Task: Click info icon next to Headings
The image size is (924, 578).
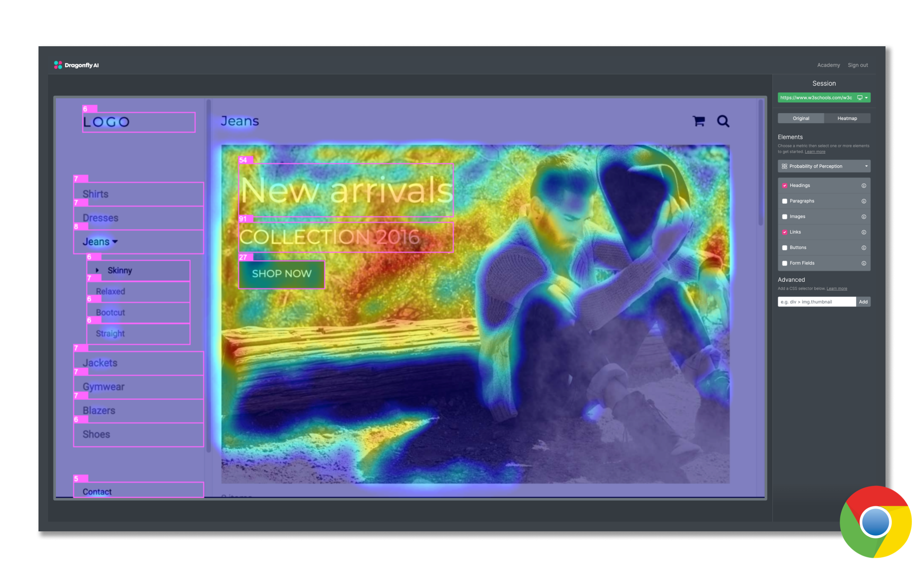Action: click(x=864, y=185)
